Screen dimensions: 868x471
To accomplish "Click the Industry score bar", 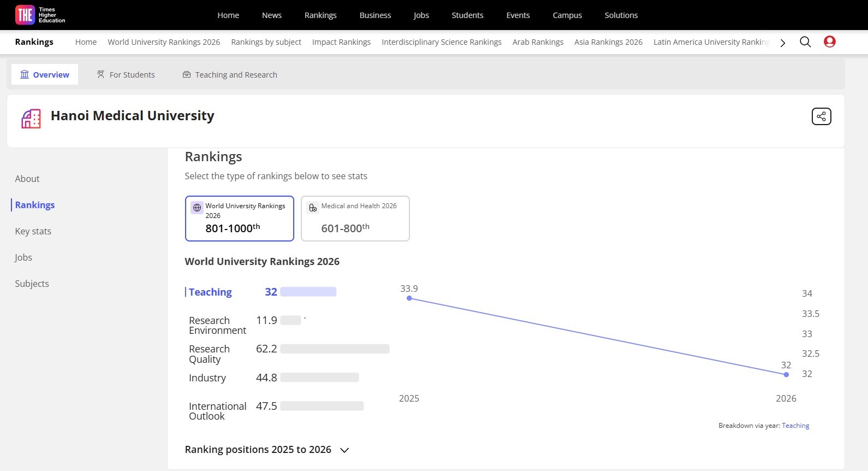I will pos(319,378).
